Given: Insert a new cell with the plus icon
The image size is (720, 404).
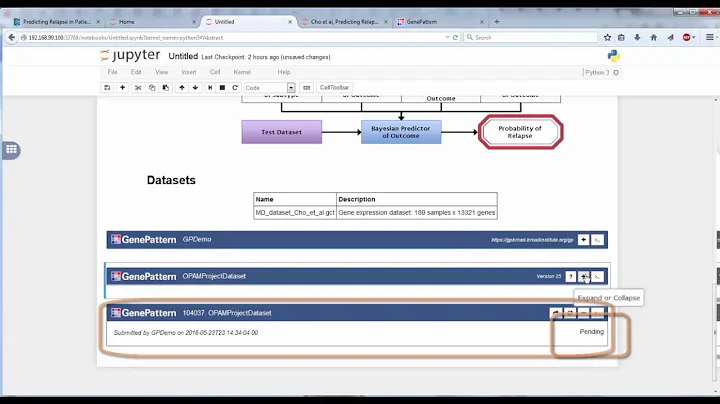Looking at the screenshot, I should point(122,88).
